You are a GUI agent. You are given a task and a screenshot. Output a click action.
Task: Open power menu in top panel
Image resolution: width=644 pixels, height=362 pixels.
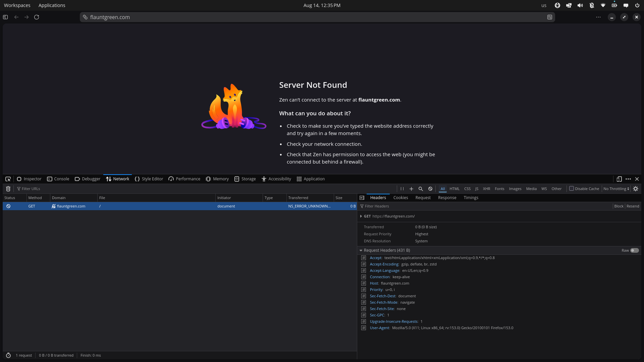click(637, 5)
